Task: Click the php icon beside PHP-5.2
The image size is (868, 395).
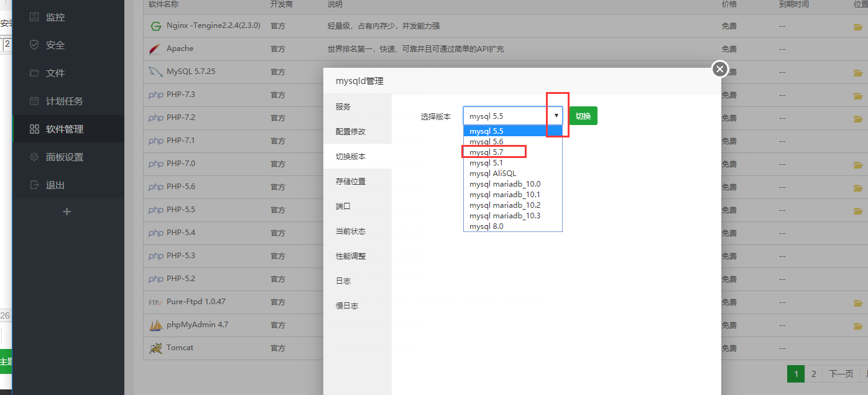Action: [x=156, y=279]
